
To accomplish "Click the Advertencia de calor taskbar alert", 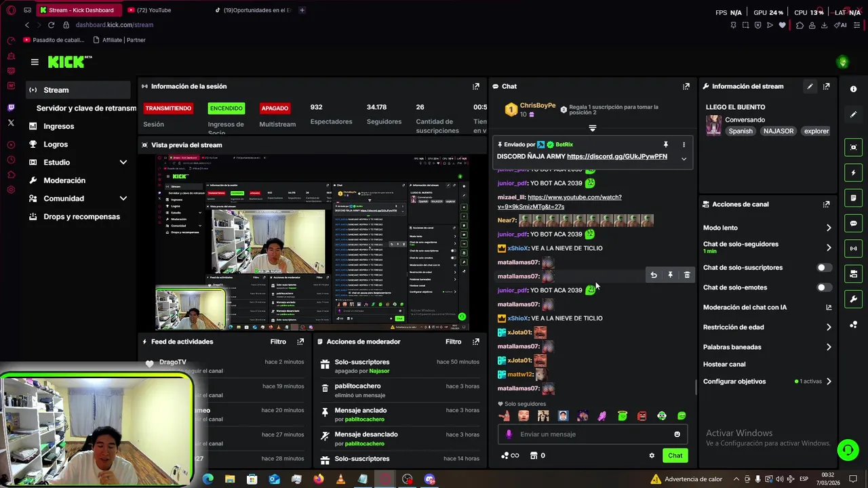I will [686, 479].
